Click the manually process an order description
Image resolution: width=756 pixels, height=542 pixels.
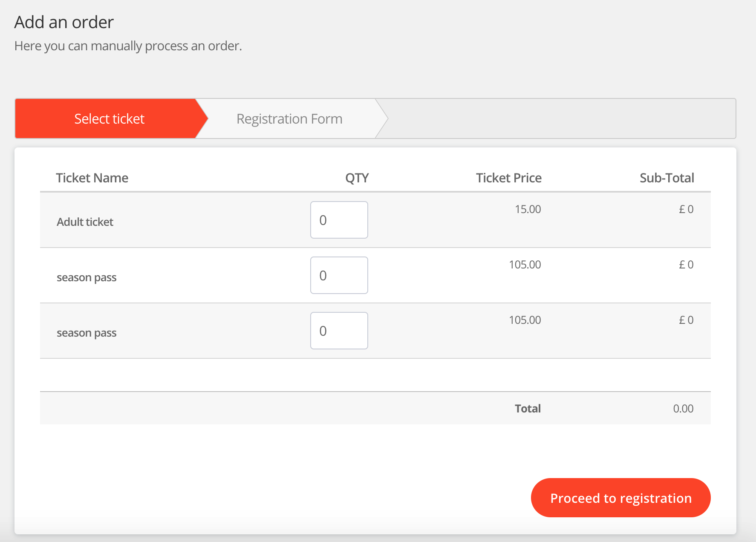coord(128,46)
